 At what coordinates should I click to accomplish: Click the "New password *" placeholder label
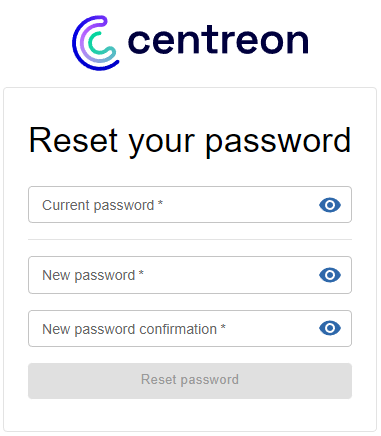tap(93, 276)
